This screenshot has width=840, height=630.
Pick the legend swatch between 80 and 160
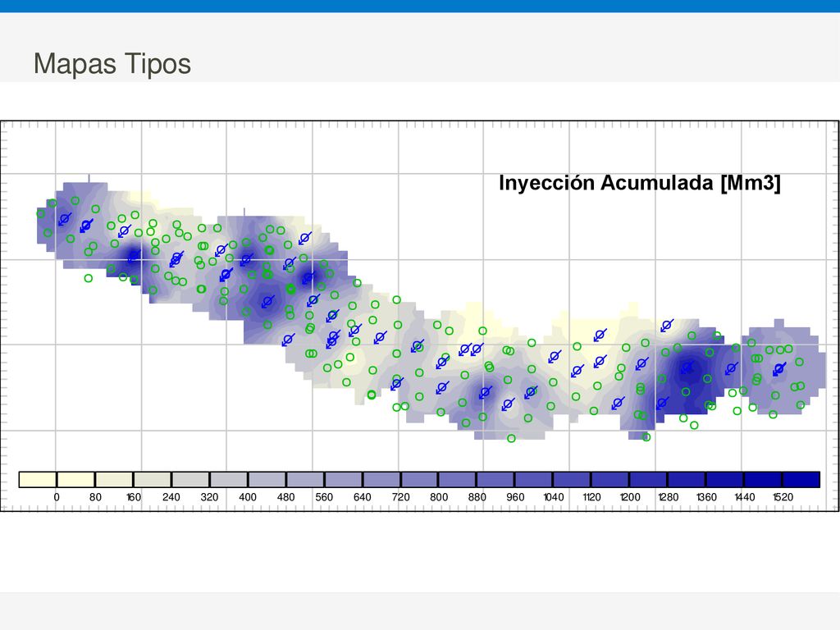113,479
